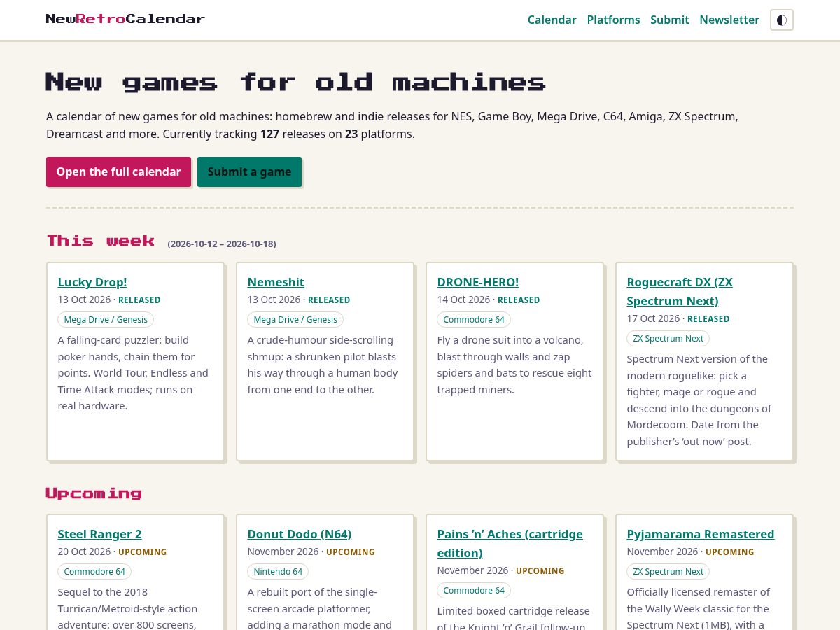
Task: Open the Donut Dodo (N64) title
Action: (x=300, y=534)
